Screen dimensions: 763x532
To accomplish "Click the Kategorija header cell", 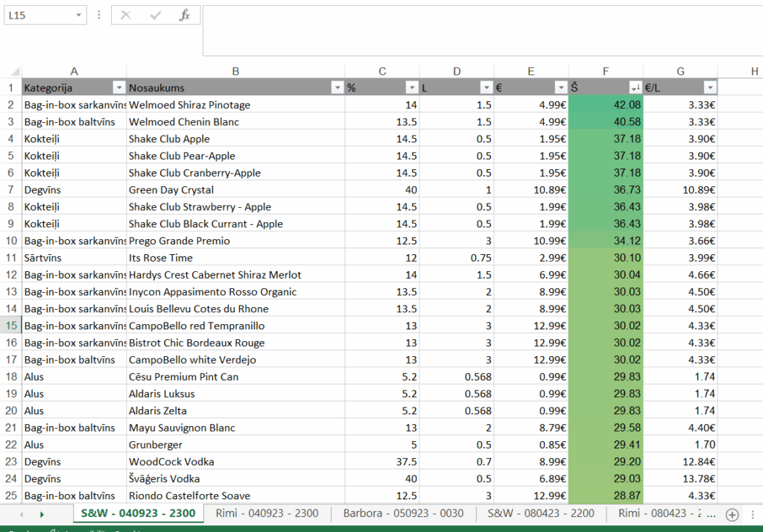I will pyautogui.click(x=74, y=88).
